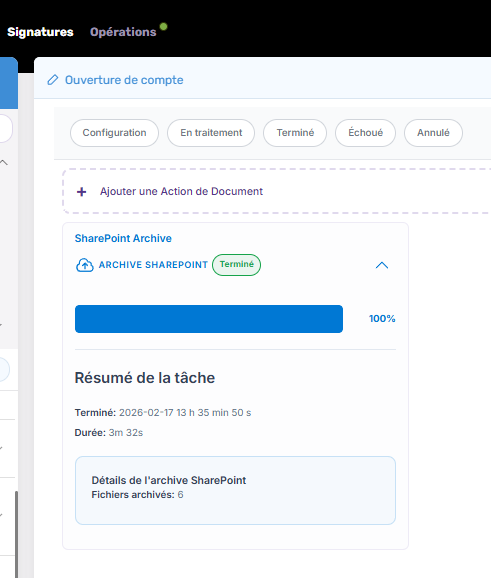Collapse the SharePoint Archive card chevron
491x578 pixels.
(382, 265)
